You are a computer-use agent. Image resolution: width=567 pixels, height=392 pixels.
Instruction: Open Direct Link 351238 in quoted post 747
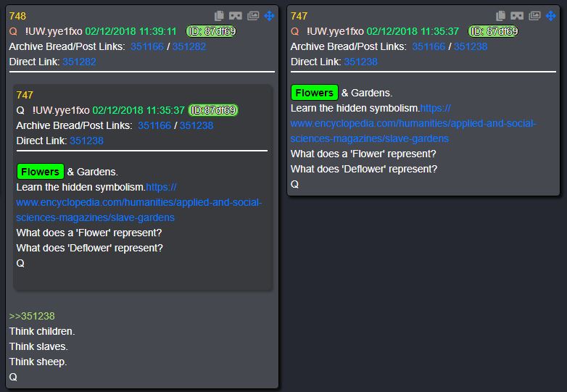[86, 141]
